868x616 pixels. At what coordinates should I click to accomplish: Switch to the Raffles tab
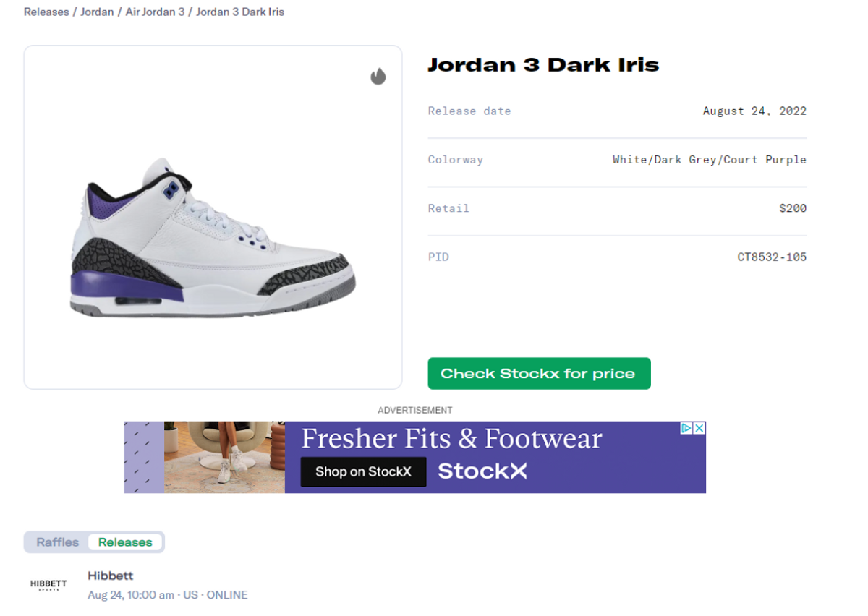[x=57, y=542]
